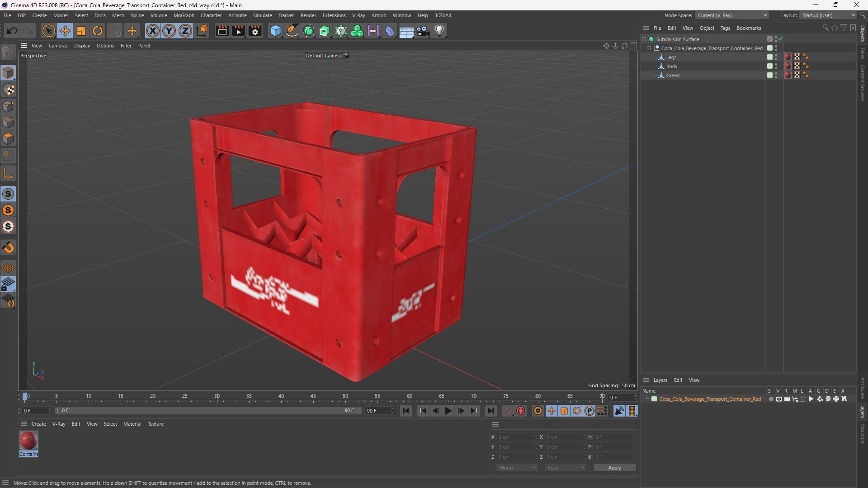This screenshot has height=488, width=868.
Task: Enable Edges mode in left sidebar
Action: 8,122
